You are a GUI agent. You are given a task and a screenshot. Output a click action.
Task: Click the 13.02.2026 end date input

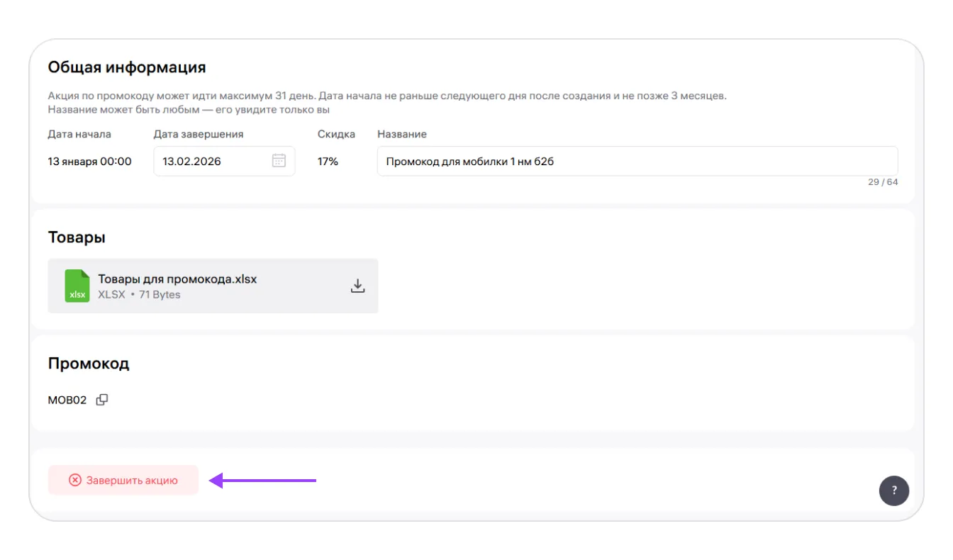coord(213,161)
